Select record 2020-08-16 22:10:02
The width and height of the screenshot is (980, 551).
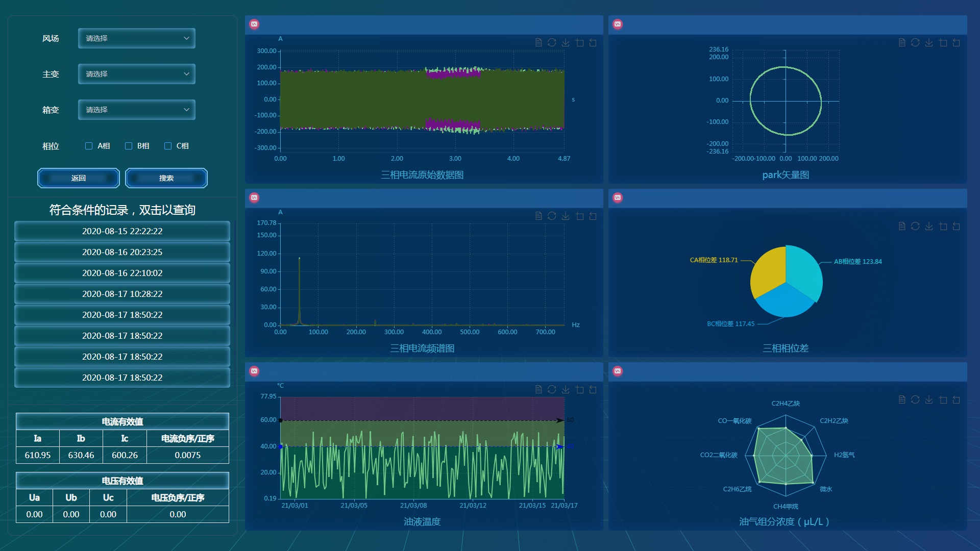pyautogui.click(x=122, y=273)
